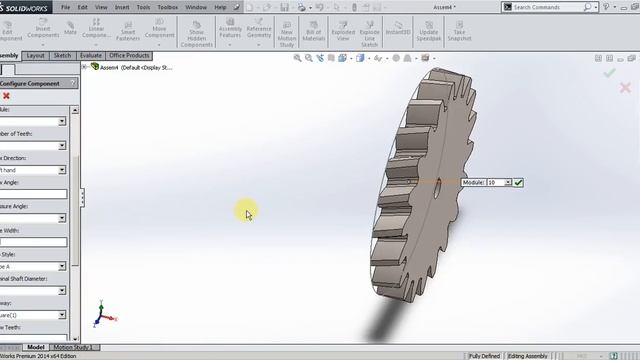The image size is (640, 360).
Task: Click the Apply Scene icon
Action: click(x=407, y=58)
